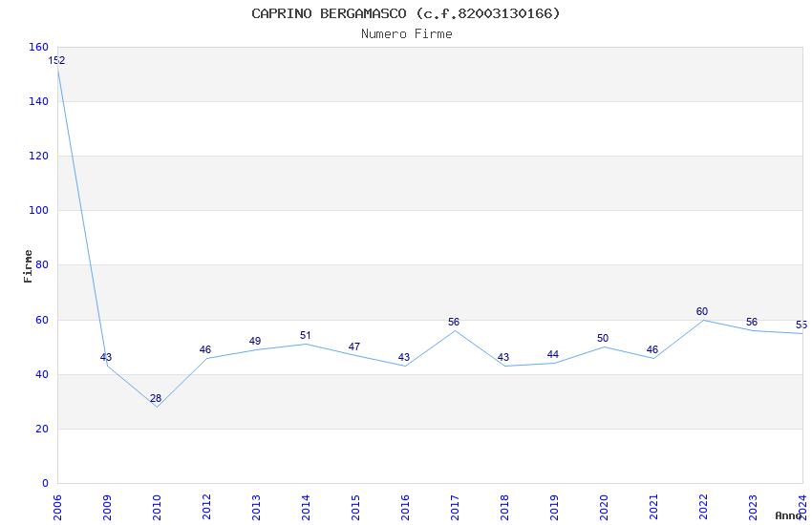Select x-axis year label 2017
The height and width of the screenshot is (525, 812).
[x=455, y=508]
